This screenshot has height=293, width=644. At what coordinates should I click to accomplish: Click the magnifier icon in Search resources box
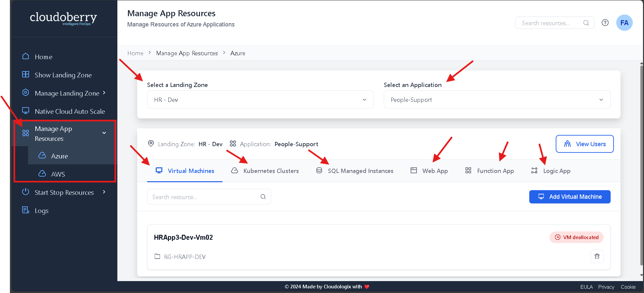586,23
